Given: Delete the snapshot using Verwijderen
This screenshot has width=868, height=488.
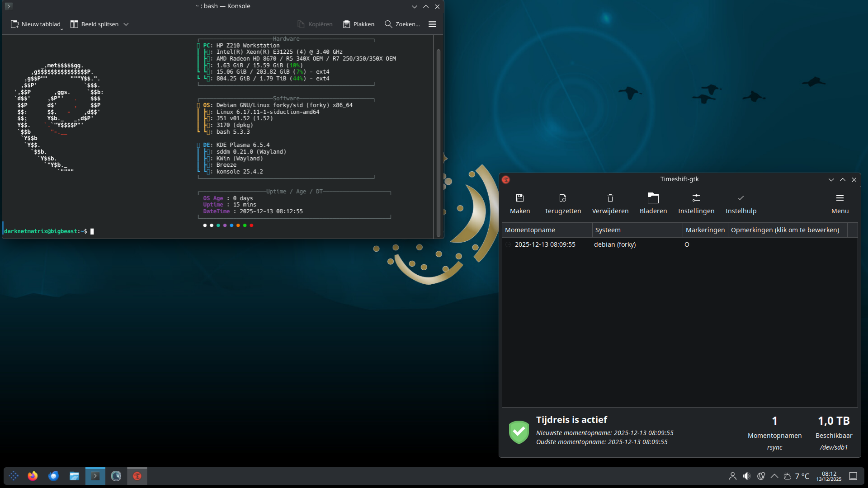Looking at the screenshot, I should point(610,204).
